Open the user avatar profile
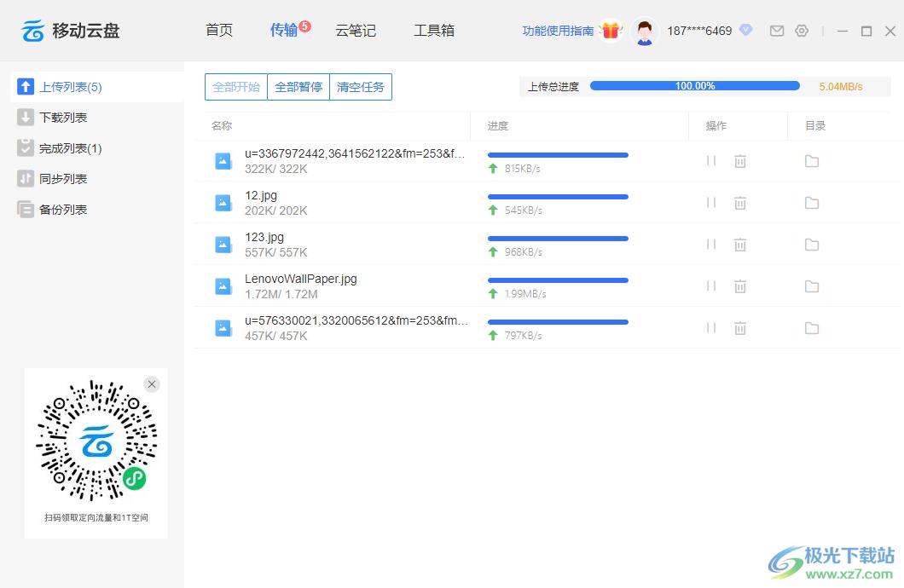The width and height of the screenshot is (904, 588). pos(645,32)
